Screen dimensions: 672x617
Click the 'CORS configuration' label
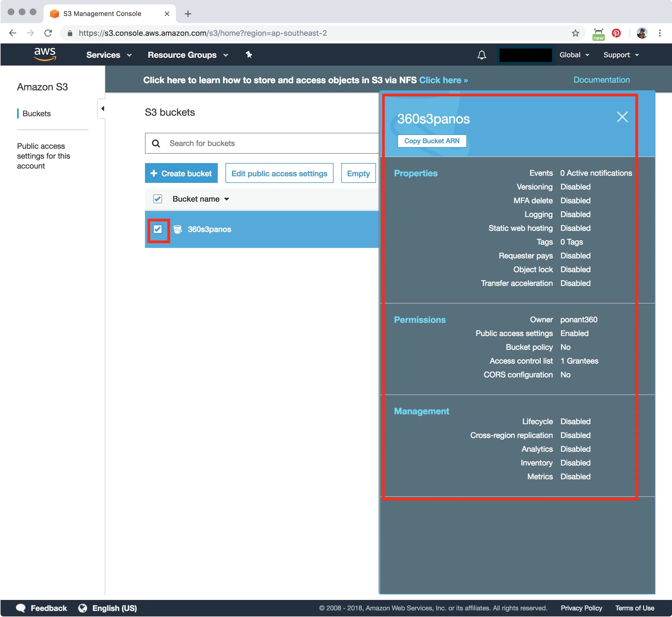coord(518,375)
